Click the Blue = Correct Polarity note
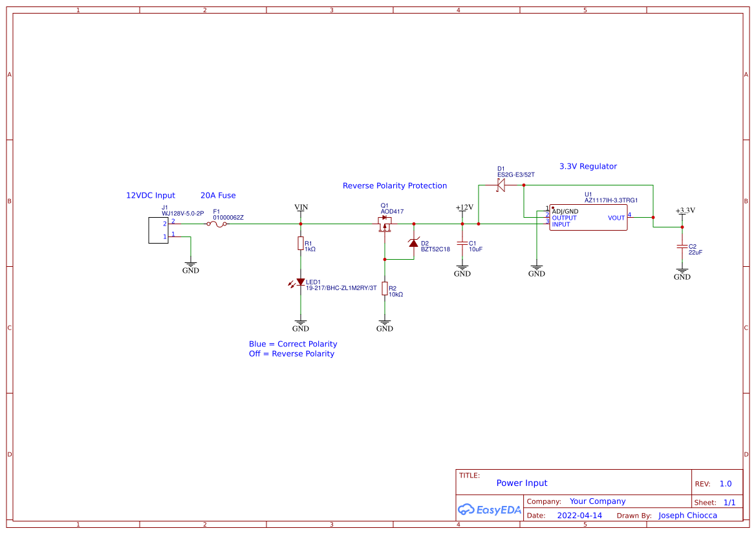Viewport: 756px width, 535px height. coord(293,344)
